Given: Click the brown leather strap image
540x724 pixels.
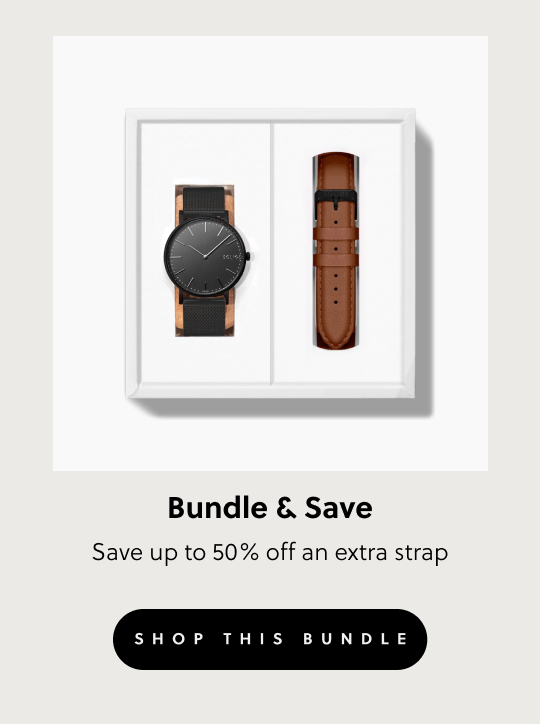Looking at the screenshot, I should click(x=336, y=250).
